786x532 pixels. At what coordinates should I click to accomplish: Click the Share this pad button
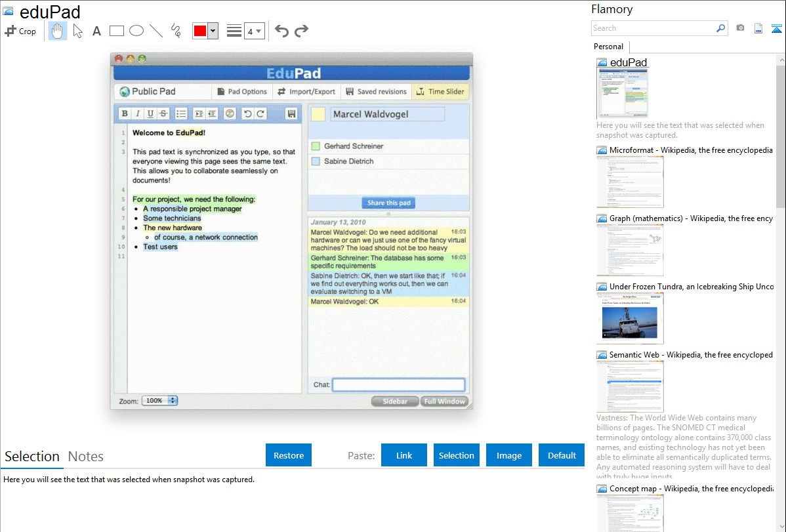(x=389, y=203)
